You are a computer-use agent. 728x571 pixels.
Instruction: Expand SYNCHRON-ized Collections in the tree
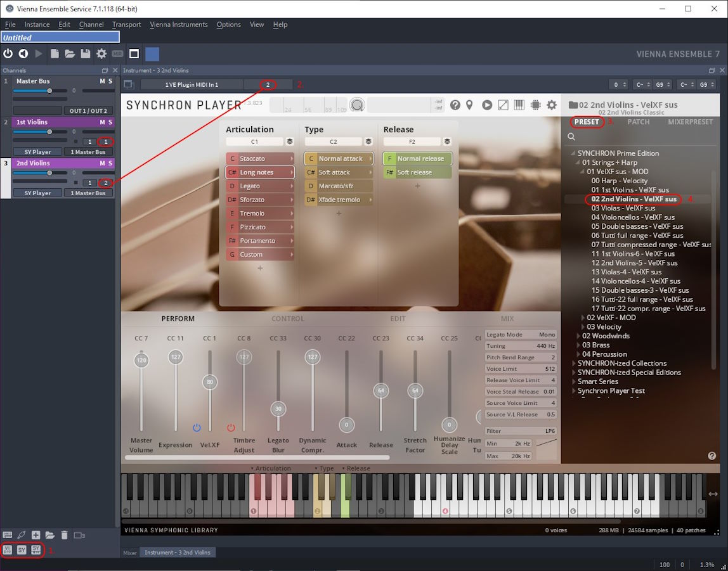pyautogui.click(x=575, y=363)
